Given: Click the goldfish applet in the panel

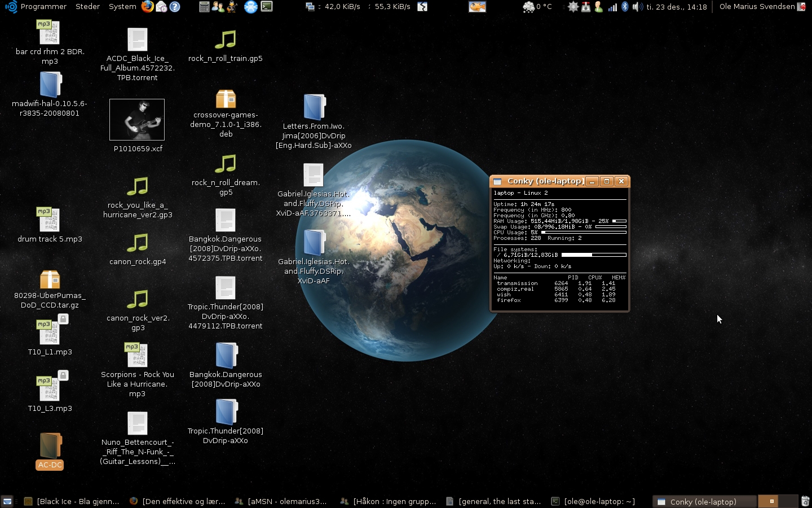Looking at the screenshot, I should (477, 6).
